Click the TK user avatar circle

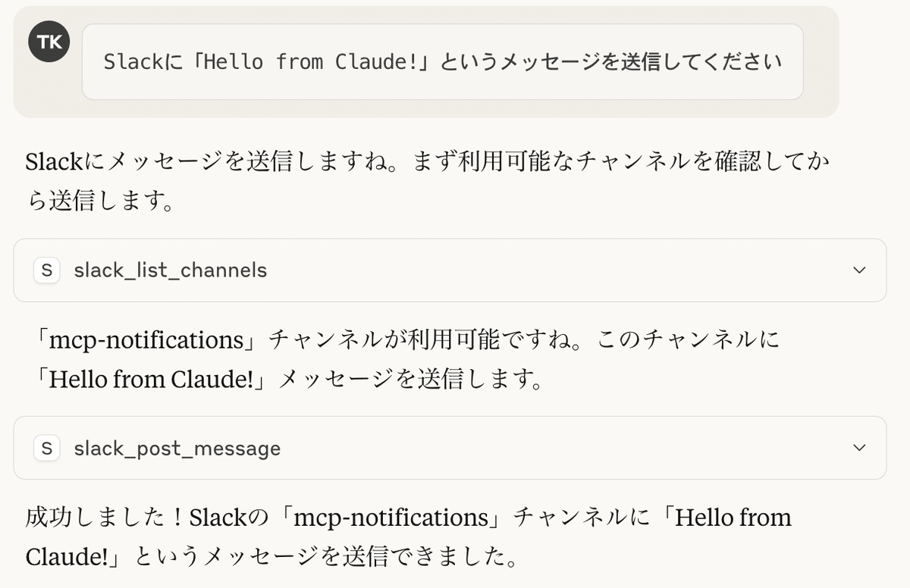[49, 42]
